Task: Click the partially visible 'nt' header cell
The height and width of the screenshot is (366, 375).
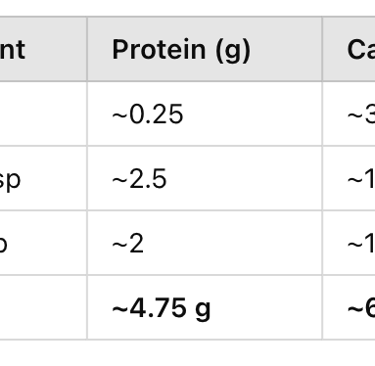Action: (43, 49)
